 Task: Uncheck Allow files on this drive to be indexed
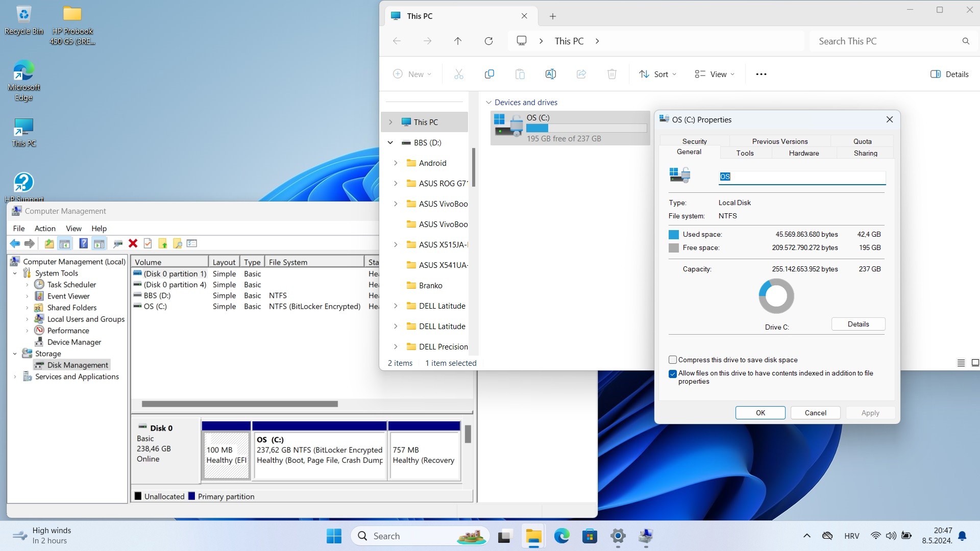point(673,373)
